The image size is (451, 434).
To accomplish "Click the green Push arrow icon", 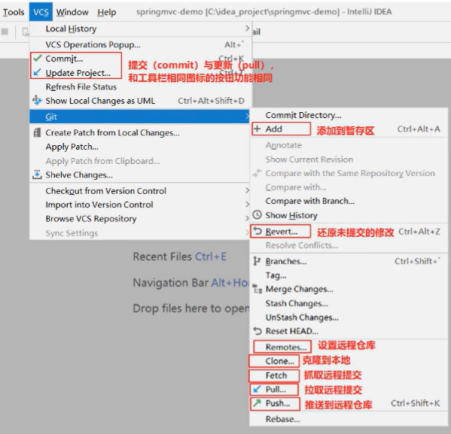I will (x=257, y=403).
